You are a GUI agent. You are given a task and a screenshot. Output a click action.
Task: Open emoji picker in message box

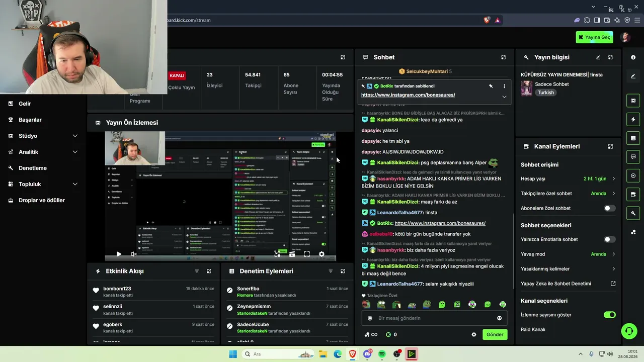point(499,318)
